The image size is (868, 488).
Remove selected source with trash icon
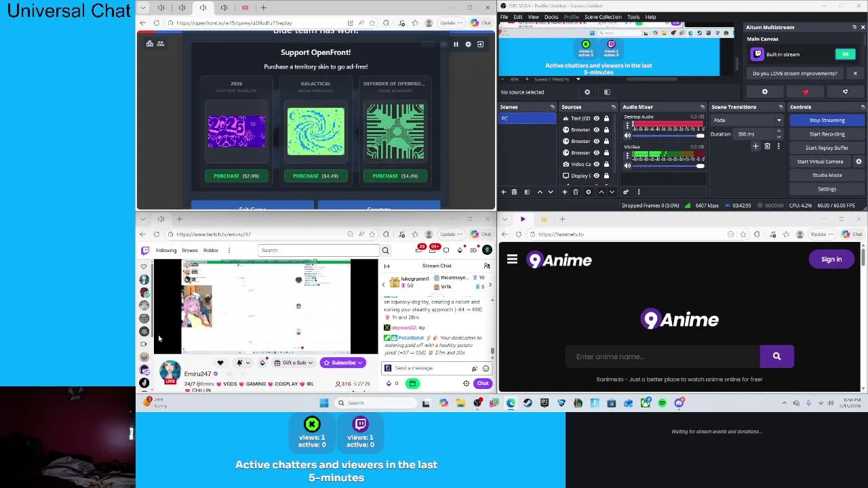pos(576,192)
